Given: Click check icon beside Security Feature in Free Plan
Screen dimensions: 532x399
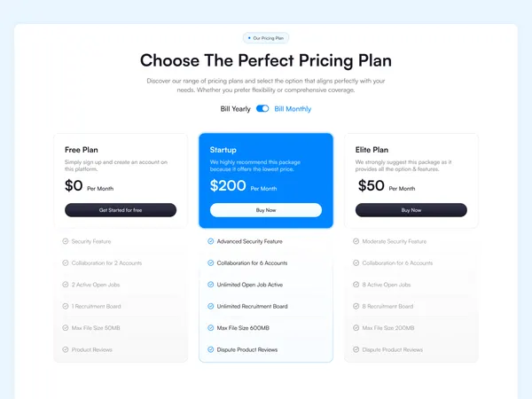Looking at the screenshot, I should tap(66, 241).
